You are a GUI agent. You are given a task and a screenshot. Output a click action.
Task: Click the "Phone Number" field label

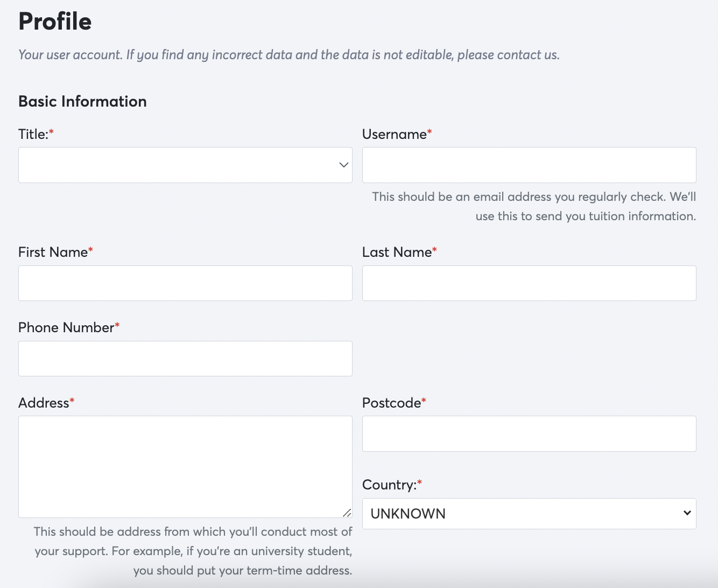tap(66, 328)
